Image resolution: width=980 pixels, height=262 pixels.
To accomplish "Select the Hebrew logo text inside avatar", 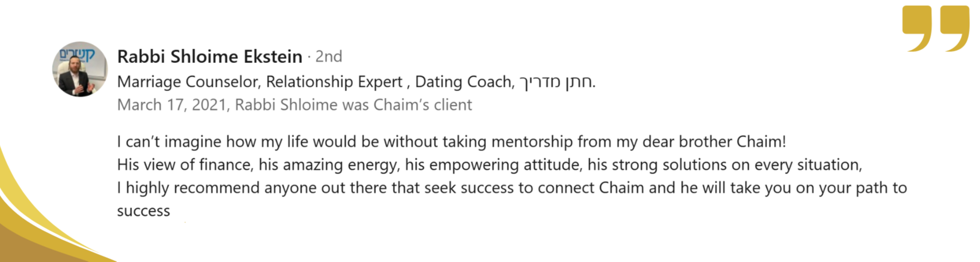I will pyautogui.click(x=77, y=53).
